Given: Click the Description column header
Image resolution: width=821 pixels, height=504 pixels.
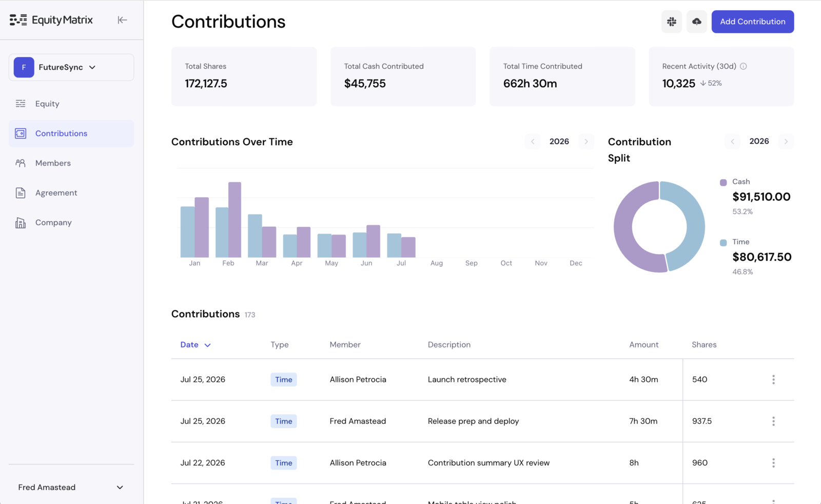Looking at the screenshot, I should pos(449,345).
